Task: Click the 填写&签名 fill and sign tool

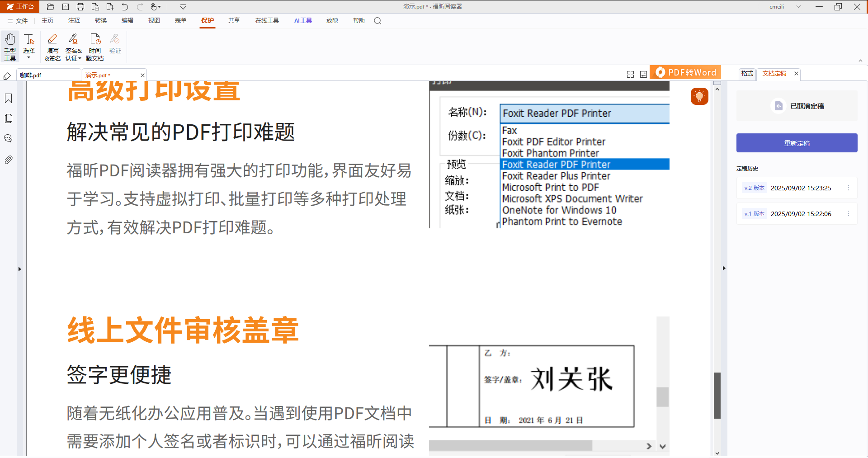Action: (53, 47)
